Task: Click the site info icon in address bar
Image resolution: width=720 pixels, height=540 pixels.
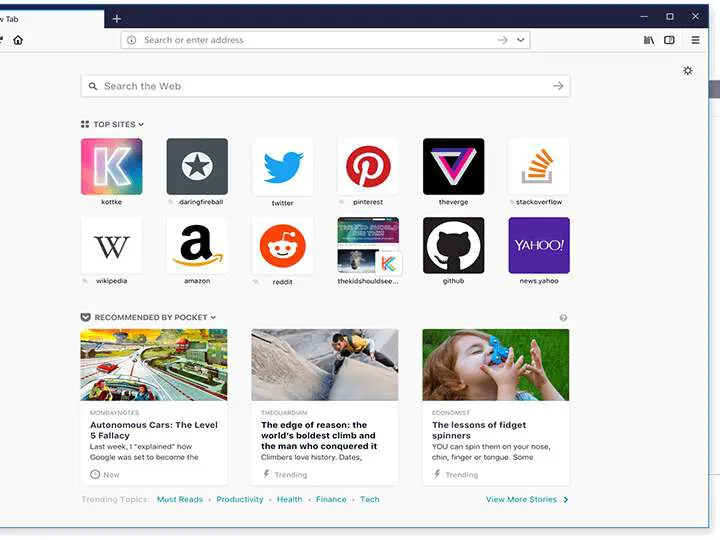Action: click(131, 40)
